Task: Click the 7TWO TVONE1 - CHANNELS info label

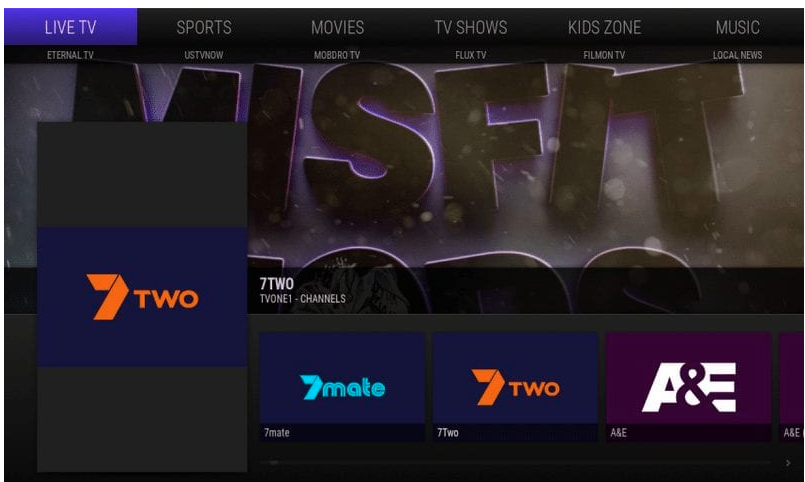Action: (302, 291)
